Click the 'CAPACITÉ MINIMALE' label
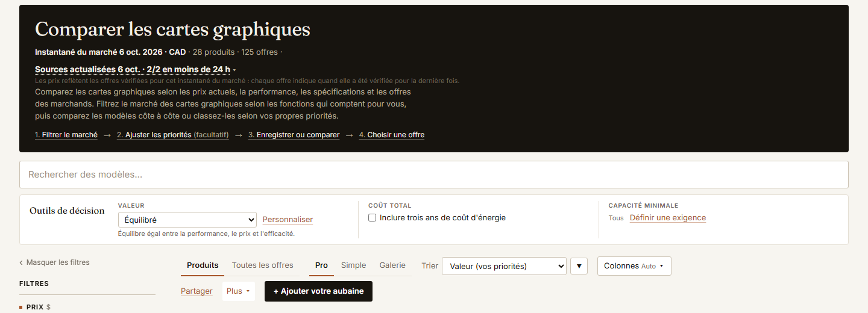 pos(643,206)
